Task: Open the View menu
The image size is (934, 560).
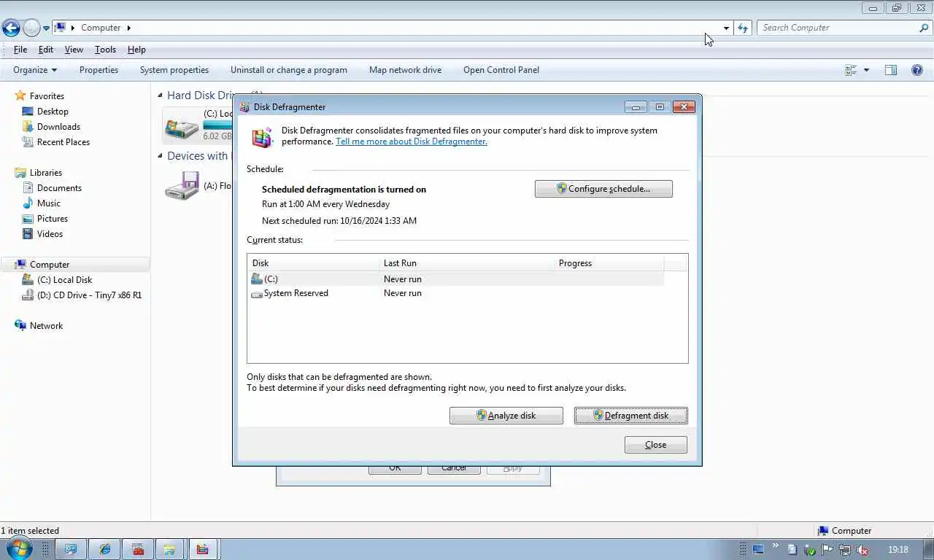Action: tap(74, 50)
